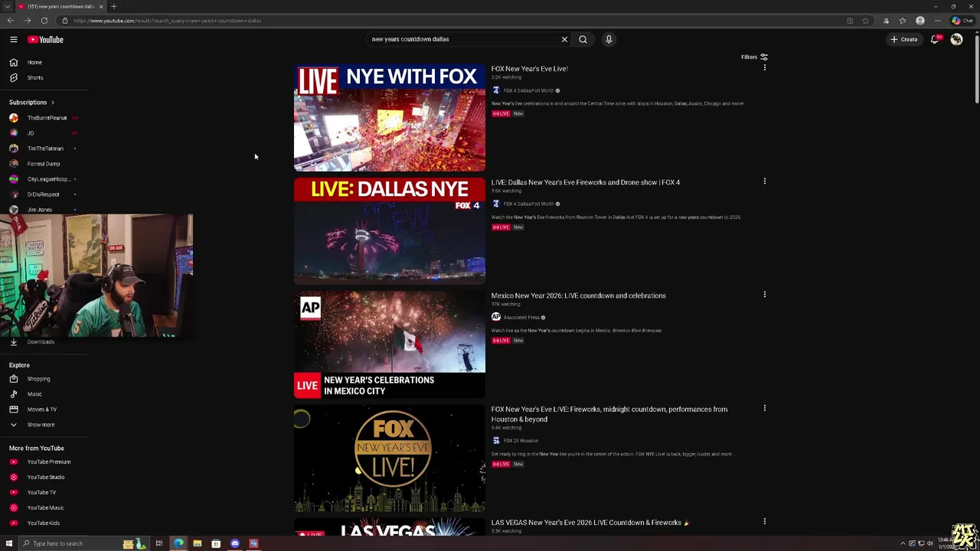Open FOX New Year's Eve LIVE! gold-logo thumbnail
Screen dimensions: 980x551
(x=390, y=458)
